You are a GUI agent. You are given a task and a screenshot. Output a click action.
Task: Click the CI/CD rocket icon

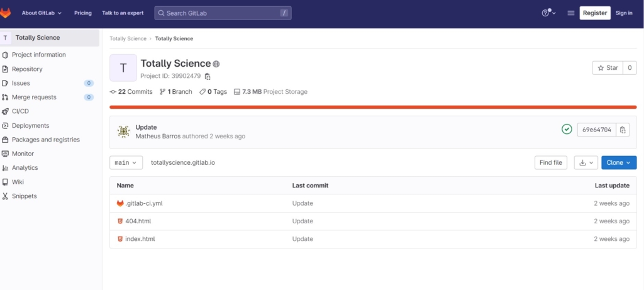click(x=5, y=111)
